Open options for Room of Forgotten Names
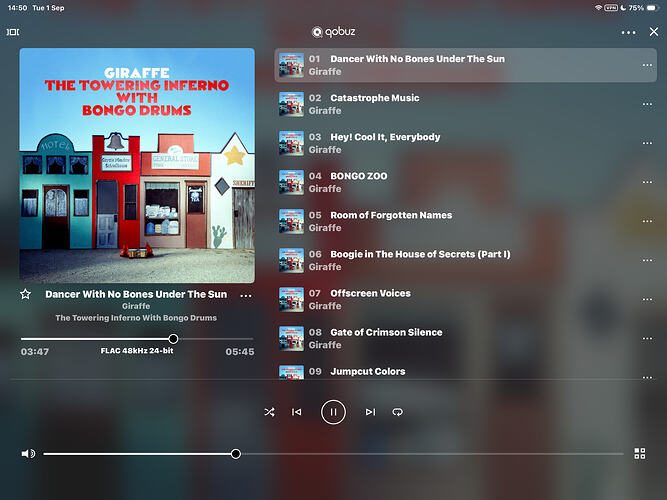Viewport: 667px width, 500px height. tap(647, 221)
